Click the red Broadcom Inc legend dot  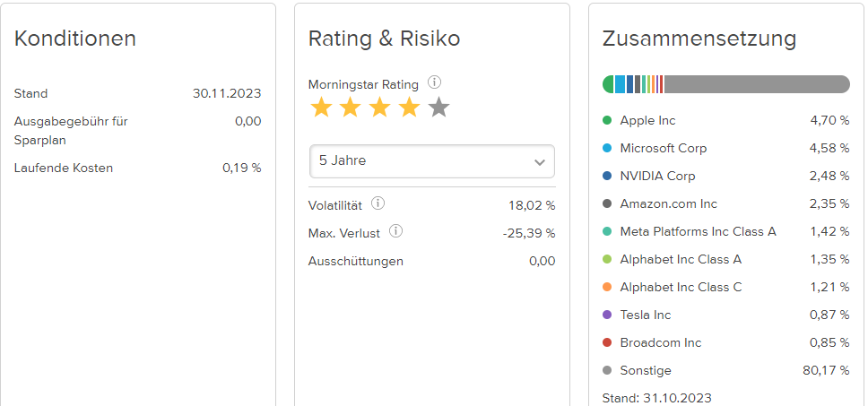coord(607,342)
